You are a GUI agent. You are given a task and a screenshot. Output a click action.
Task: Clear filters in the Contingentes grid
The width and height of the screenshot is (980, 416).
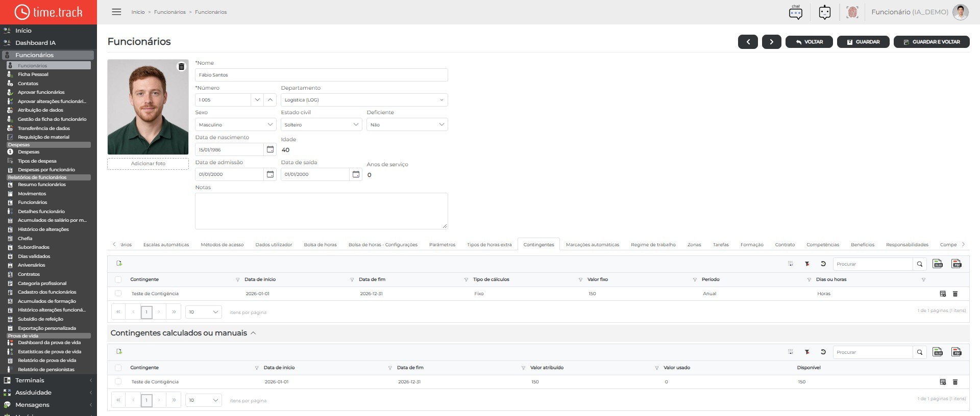(807, 264)
